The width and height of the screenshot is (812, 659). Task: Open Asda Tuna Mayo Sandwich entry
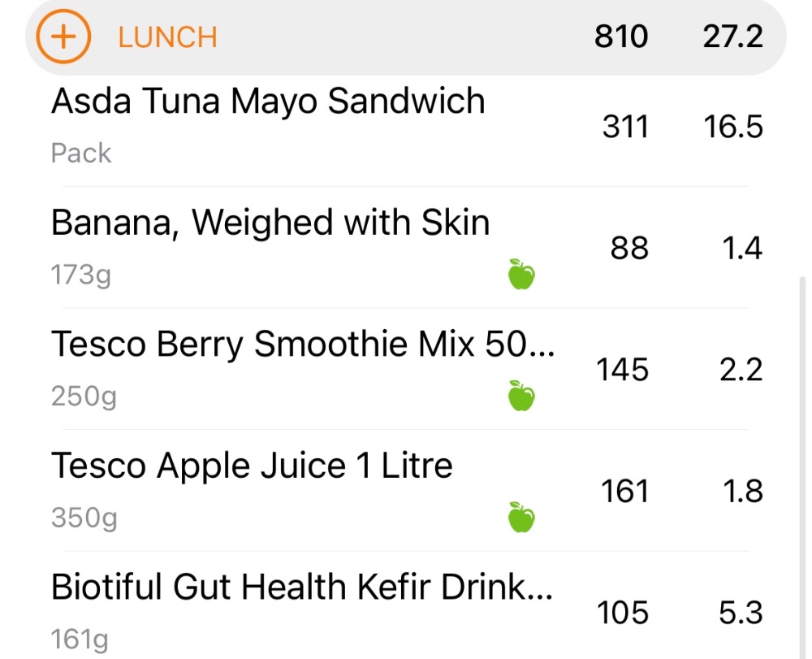pos(406,127)
